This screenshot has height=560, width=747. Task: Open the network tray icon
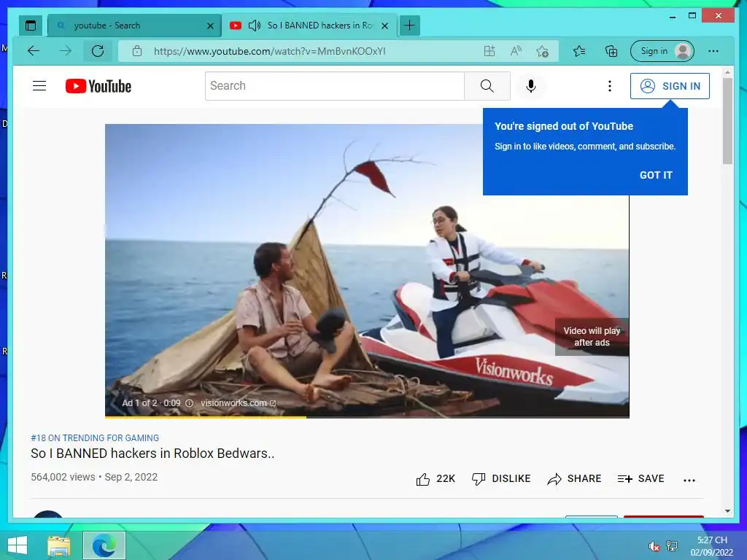tap(672, 546)
